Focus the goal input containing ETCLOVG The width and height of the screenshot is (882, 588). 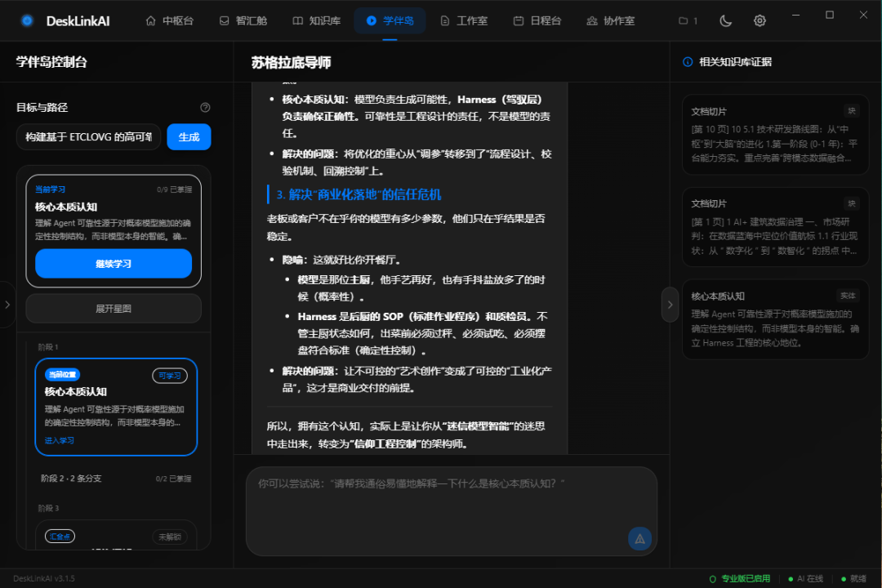click(x=88, y=136)
